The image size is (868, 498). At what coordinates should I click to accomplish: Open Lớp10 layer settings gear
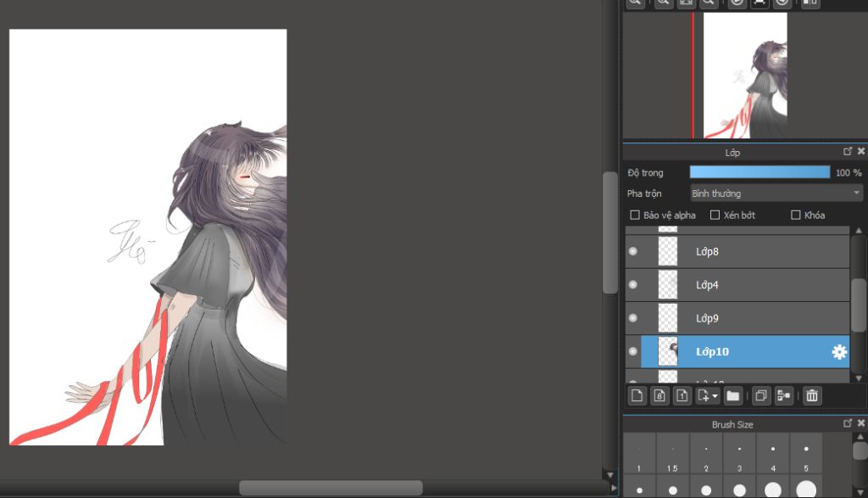click(x=839, y=352)
